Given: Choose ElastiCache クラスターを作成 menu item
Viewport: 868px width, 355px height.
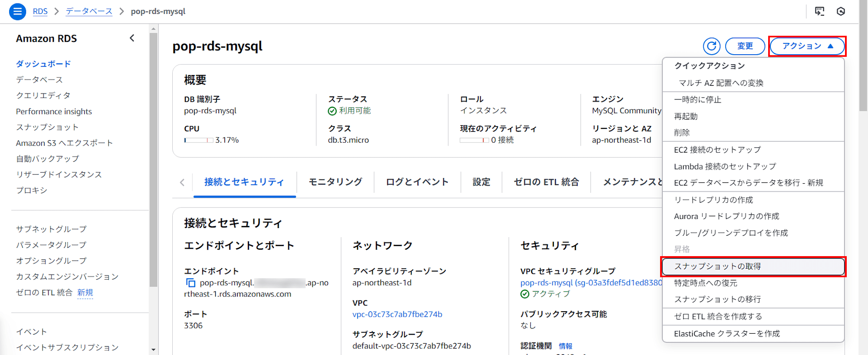Looking at the screenshot, I should click(753, 334).
